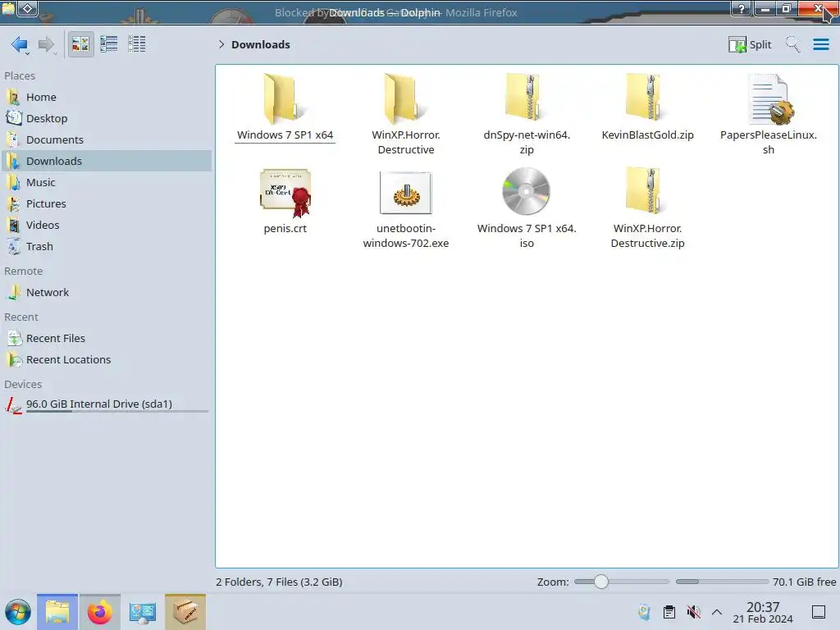Switch to Icons view mode

(81, 44)
